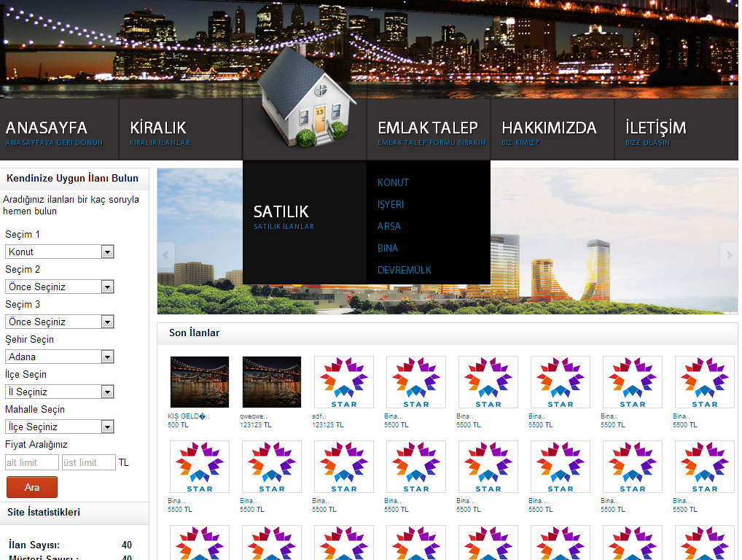Click the house logo icon

tap(305, 98)
